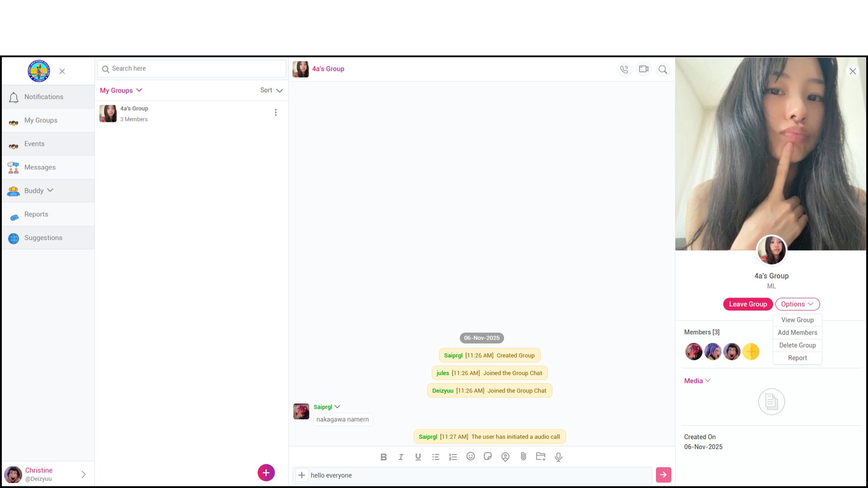Open the Sort dropdown
Viewport: 868px width, 488px height.
point(271,90)
